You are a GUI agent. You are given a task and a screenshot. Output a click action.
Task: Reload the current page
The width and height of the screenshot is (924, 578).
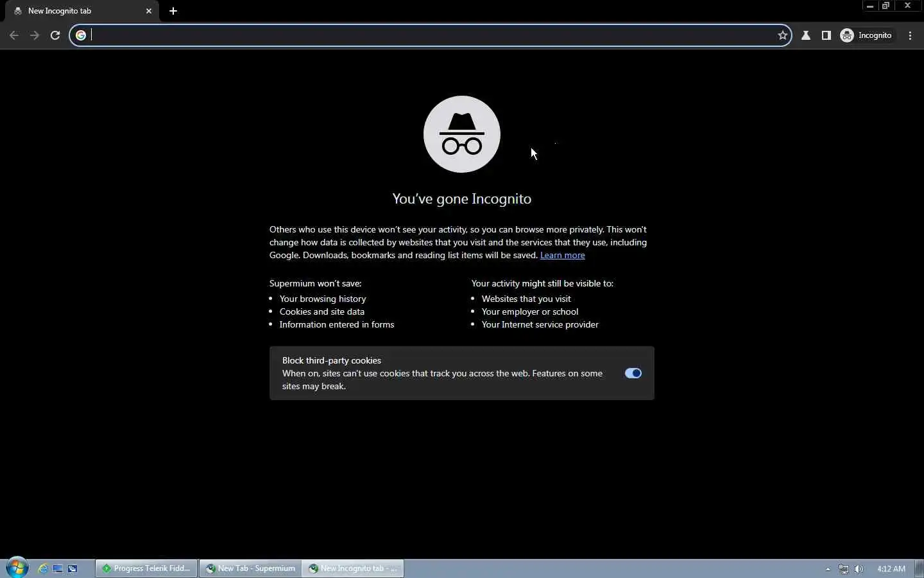(55, 35)
